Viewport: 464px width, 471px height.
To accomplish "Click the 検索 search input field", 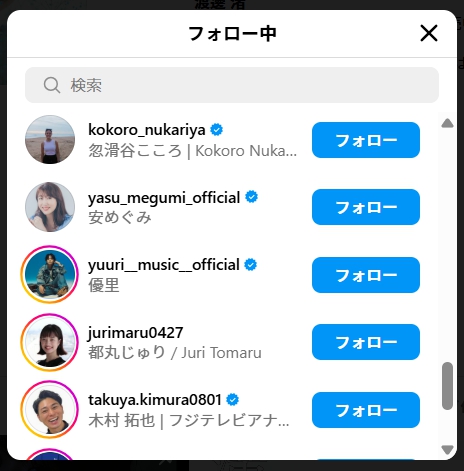I will (x=232, y=85).
